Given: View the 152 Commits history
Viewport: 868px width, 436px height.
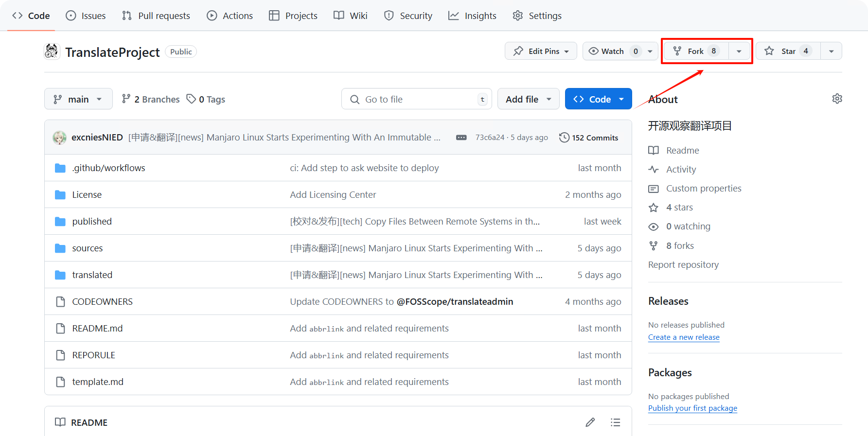Looking at the screenshot, I should coord(589,138).
